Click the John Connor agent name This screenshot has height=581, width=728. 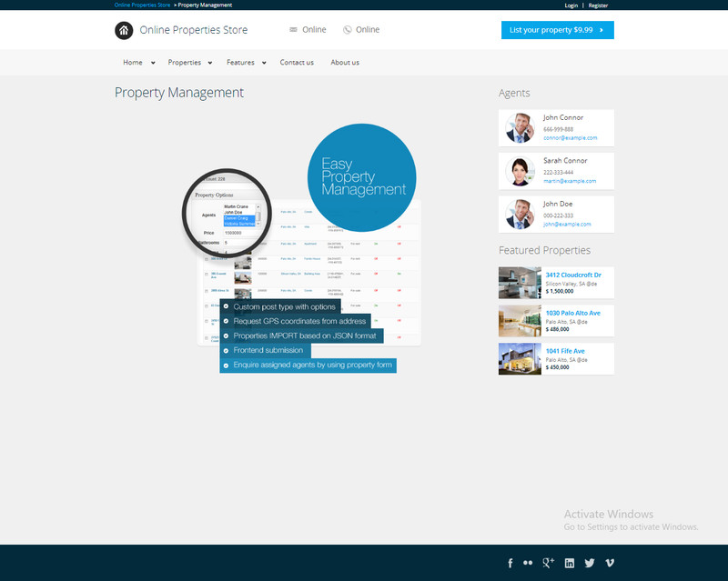click(x=563, y=117)
